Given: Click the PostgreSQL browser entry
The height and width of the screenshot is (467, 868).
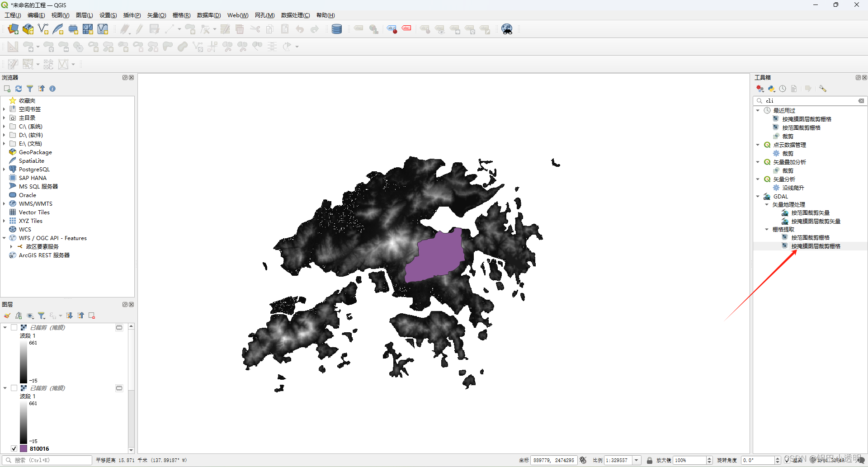Looking at the screenshot, I should point(34,170).
